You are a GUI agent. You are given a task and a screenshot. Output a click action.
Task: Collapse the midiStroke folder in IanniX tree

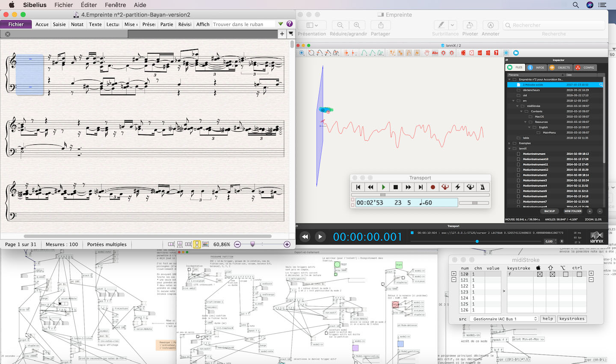point(517,106)
